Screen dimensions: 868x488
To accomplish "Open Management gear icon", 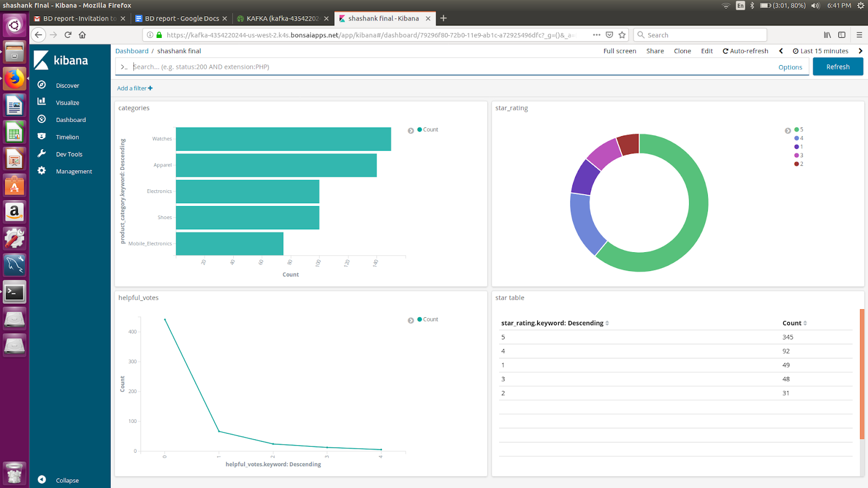I will click(x=42, y=171).
